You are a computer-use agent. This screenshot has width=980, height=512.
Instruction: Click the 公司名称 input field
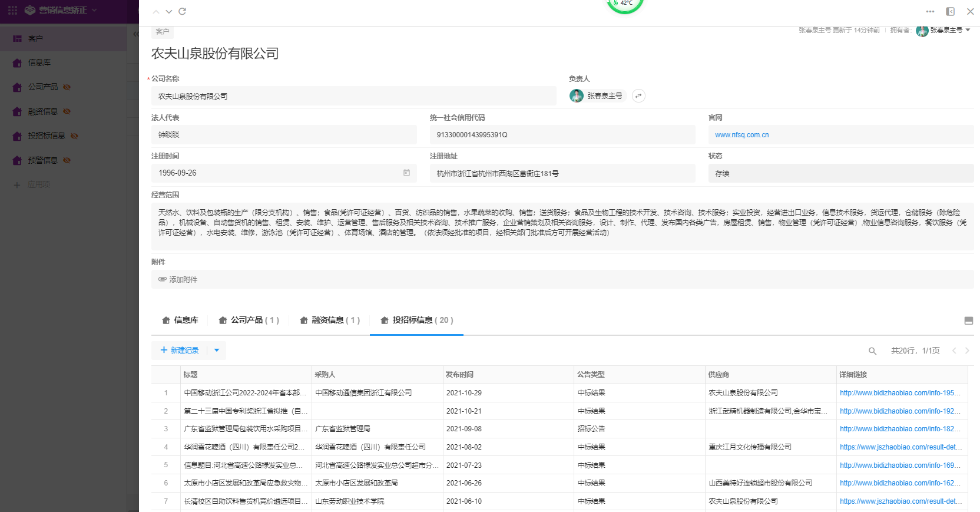tap(353, 96)
